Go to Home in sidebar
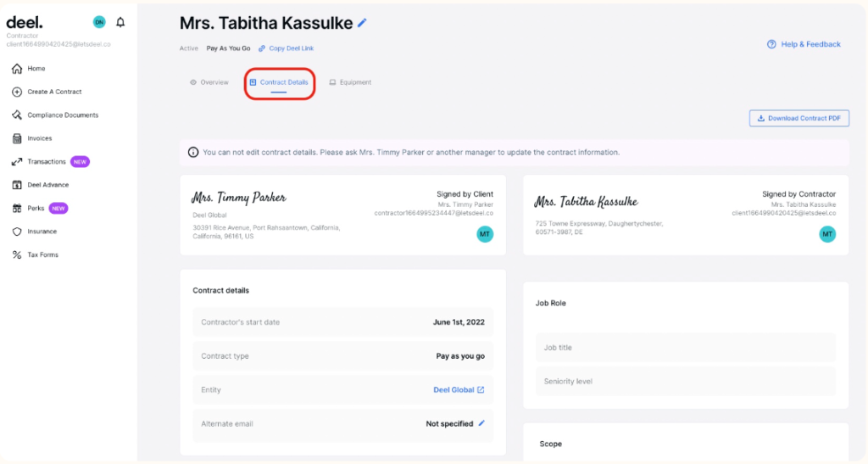 pos(36,69)
